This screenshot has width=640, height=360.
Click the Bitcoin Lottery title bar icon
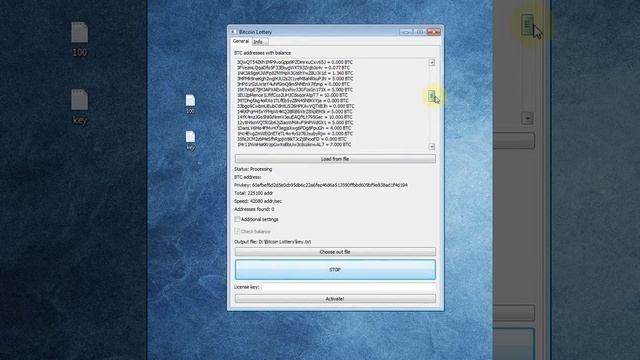tap(234, 32)
